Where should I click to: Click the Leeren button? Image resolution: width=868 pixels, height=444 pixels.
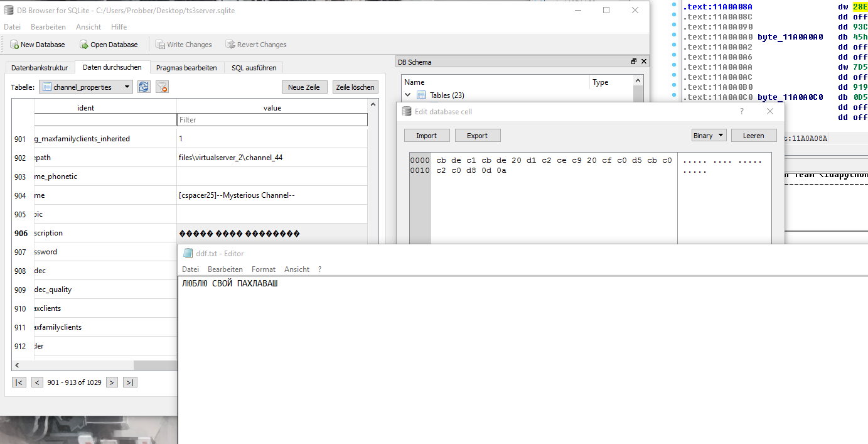click(754, 136)
